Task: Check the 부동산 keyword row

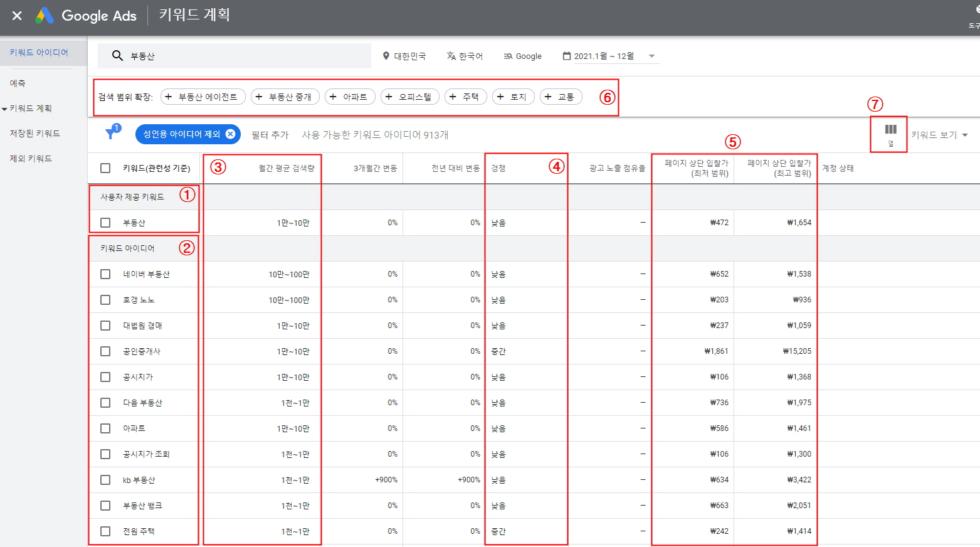Action: [x=105, y=223]
